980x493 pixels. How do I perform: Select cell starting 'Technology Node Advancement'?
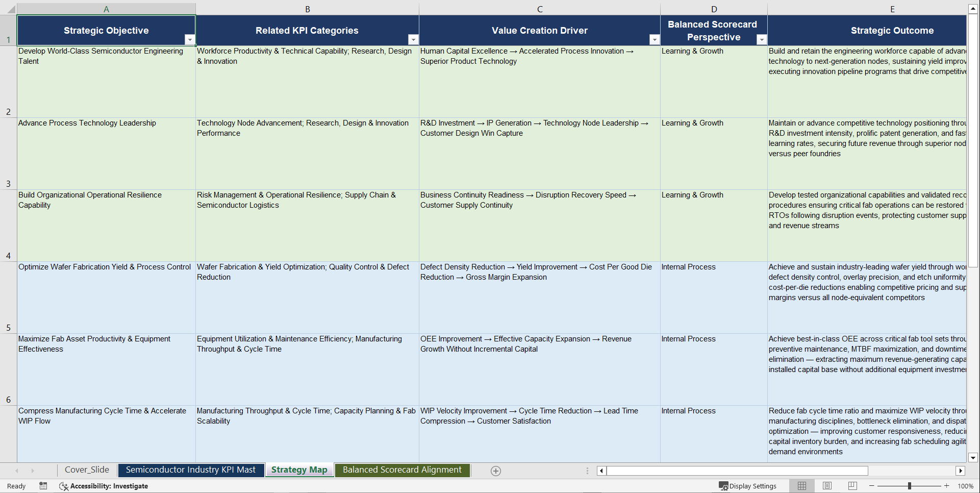308,154
